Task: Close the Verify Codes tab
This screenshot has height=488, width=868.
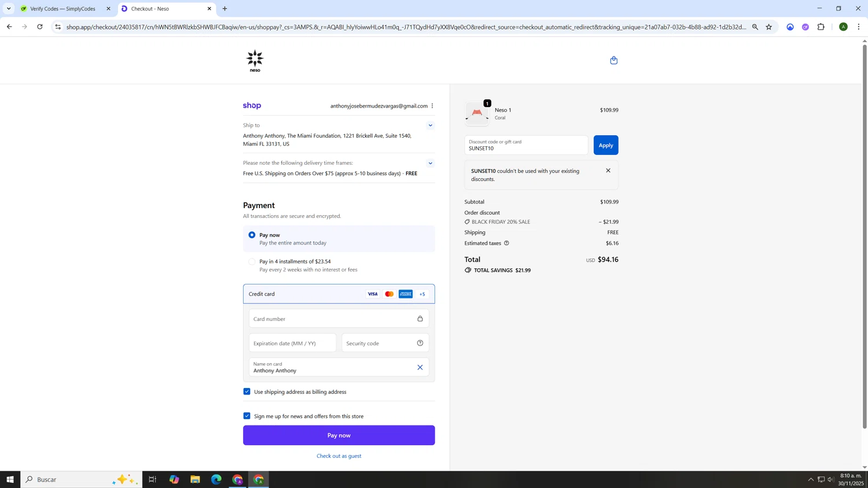Action: [x=108, y=9]
